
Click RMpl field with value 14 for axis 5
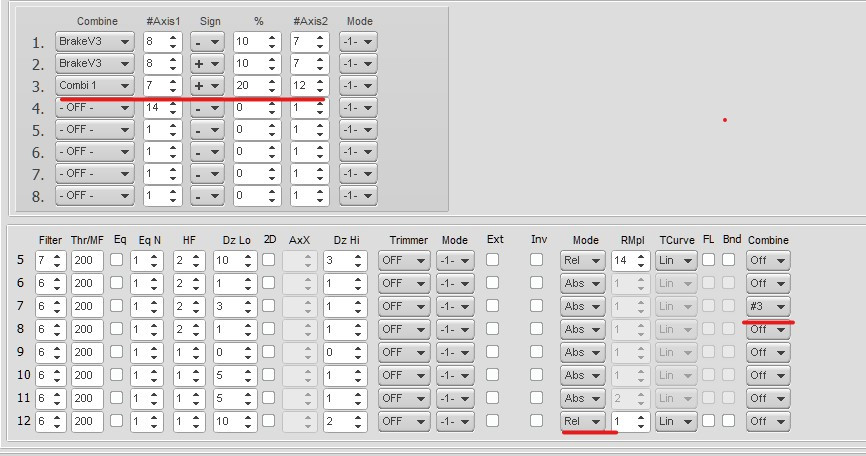(630, 261)
